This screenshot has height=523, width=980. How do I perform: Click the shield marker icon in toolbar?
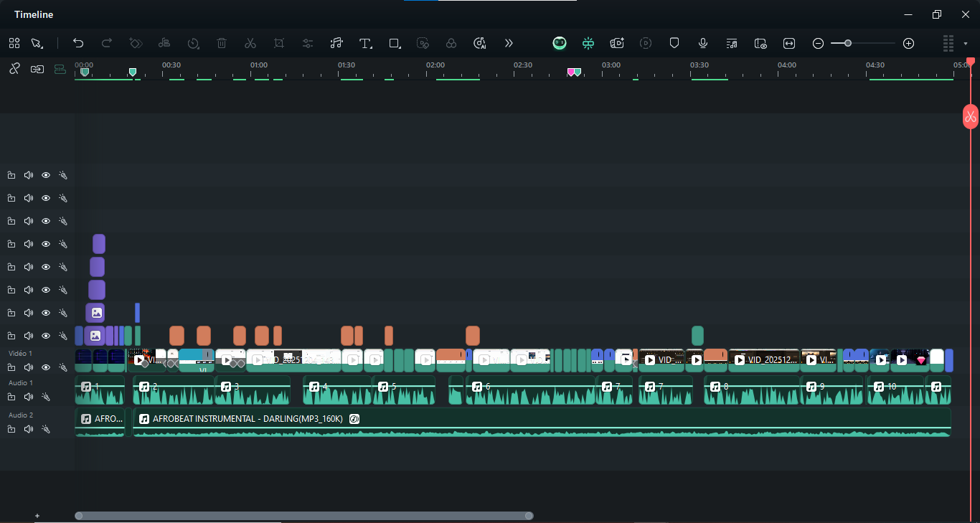(x=674, y=43)
